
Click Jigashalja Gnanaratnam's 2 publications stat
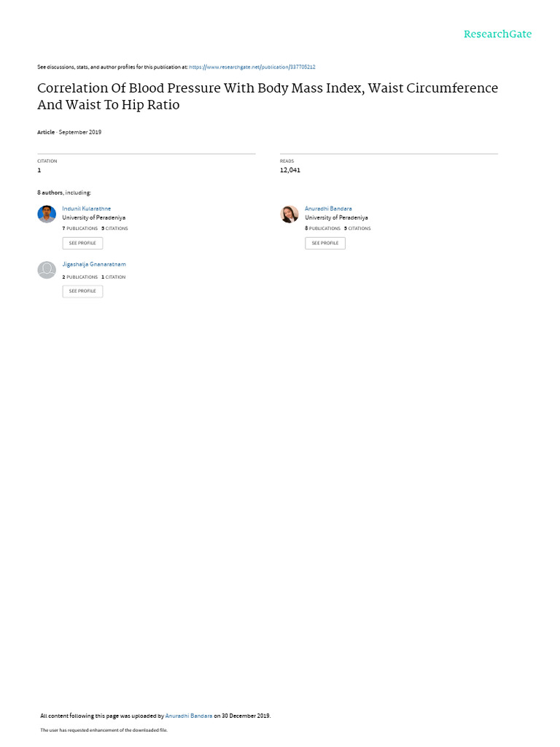coord(80,277)
